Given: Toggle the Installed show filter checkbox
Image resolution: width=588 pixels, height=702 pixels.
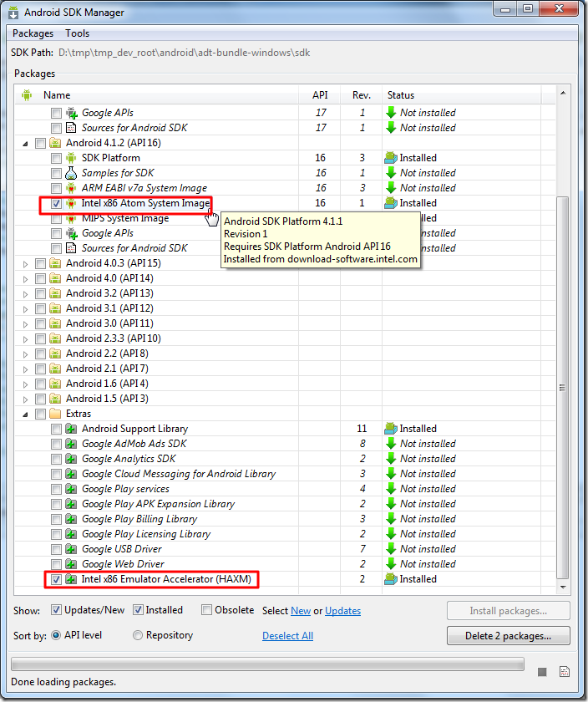Looking at the screenshot, I should point(138,610).
